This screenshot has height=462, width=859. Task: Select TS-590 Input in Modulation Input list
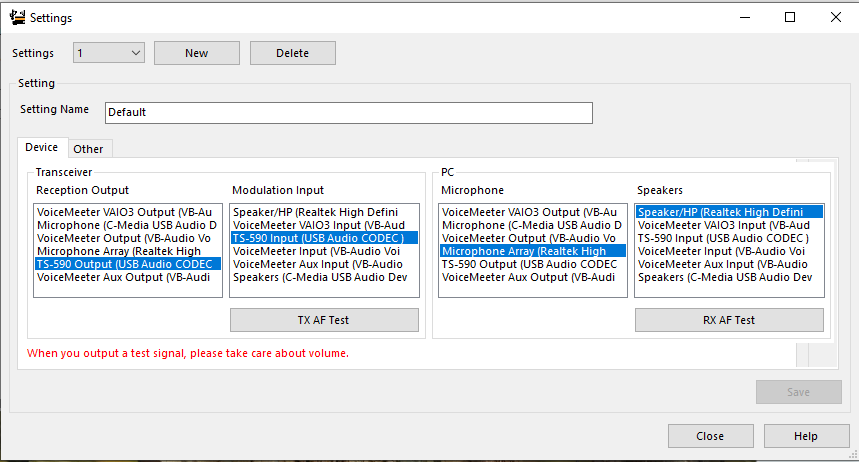[x=324, y=238]
